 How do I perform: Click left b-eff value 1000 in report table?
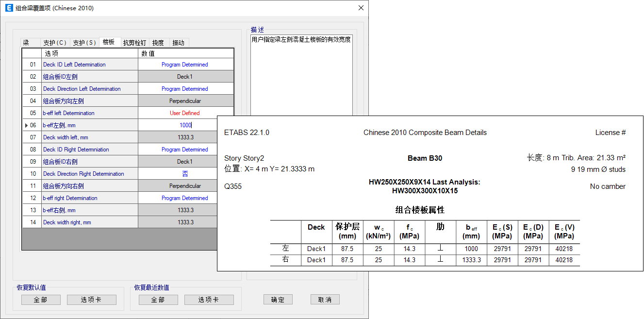pyautogui.click(x=471, y=249)
